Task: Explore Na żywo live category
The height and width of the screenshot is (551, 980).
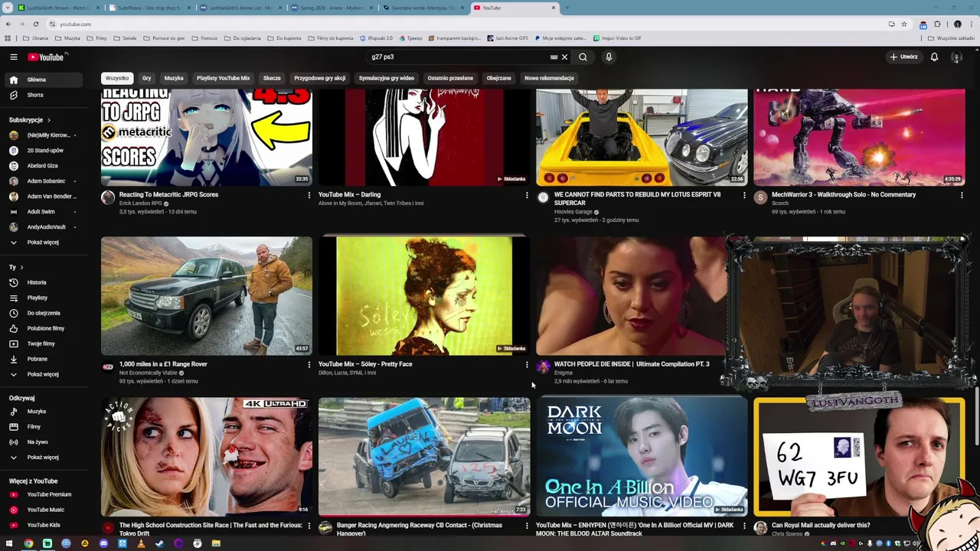Action: point(44,442)
